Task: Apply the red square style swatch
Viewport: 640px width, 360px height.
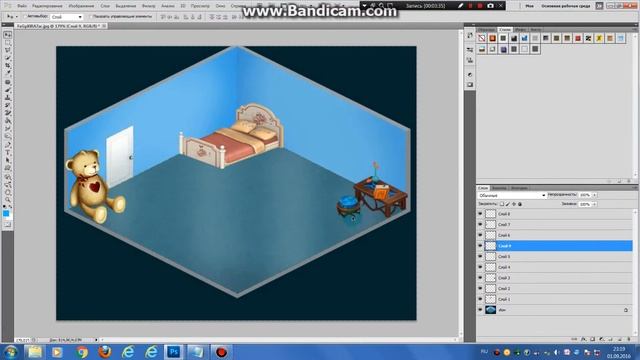Action: pyautogui.click(x=578, y=38)
